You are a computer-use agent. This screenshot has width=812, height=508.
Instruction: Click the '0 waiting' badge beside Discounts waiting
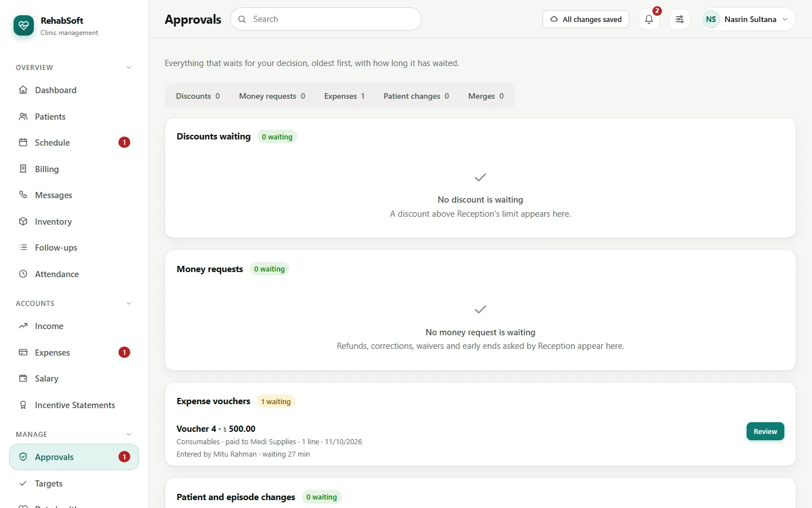(x=277, y=137)
